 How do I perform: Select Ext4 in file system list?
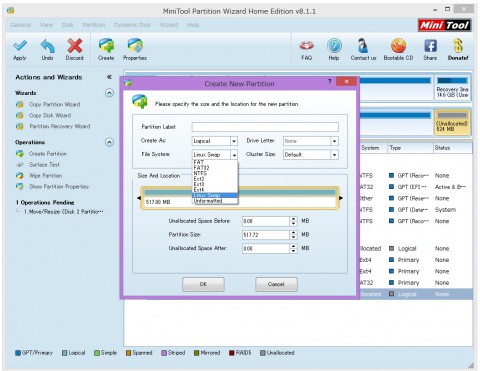click(x=215, y=190)
